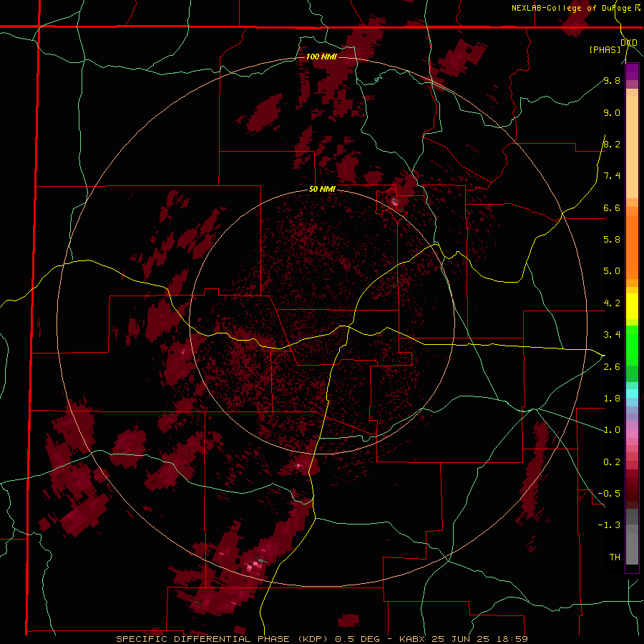Screen dimensions: 644x644
Task: Click the "25 JUN 25" date in the footer
Action: (460, 639)
